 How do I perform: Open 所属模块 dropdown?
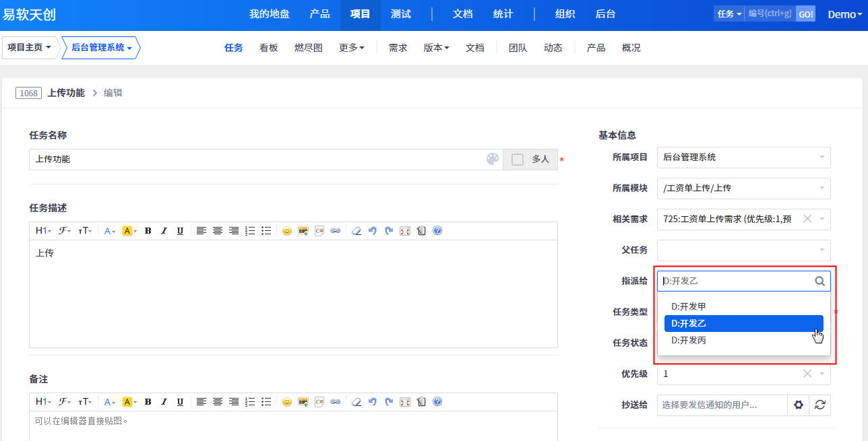click(744, 188)
